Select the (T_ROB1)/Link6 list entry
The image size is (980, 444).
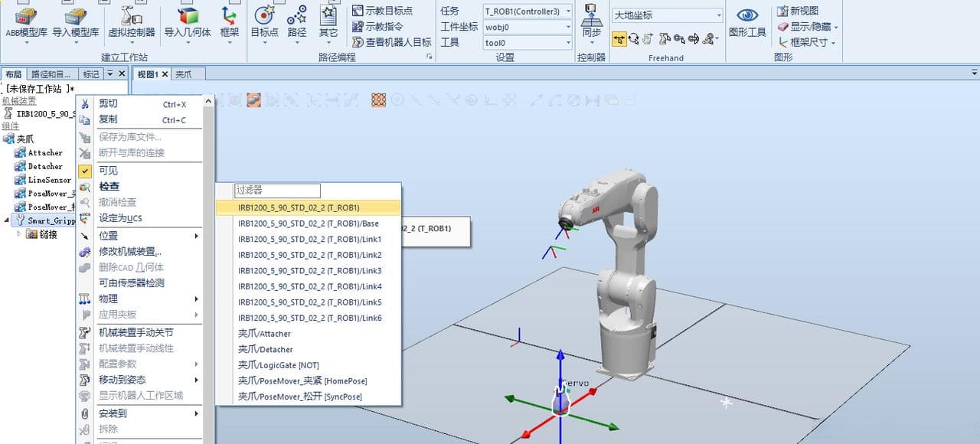tap(308, 318)
